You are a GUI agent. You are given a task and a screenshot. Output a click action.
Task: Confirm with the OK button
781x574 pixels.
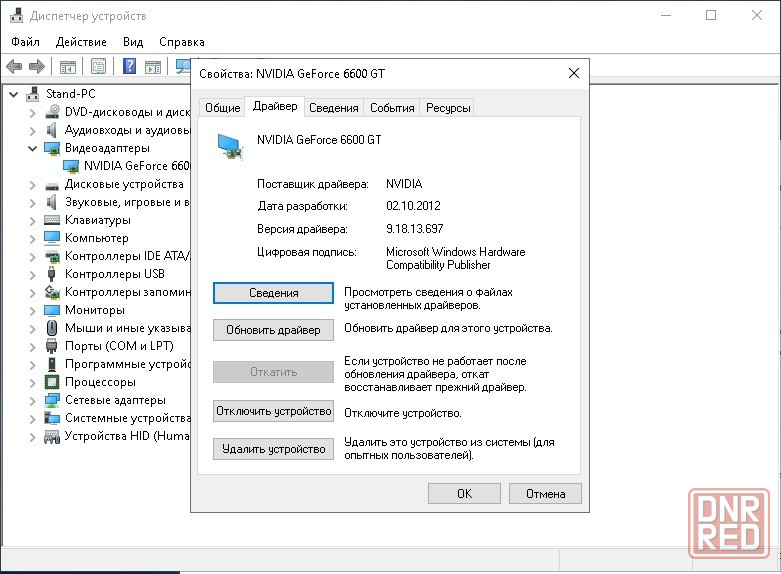click(464, 493)
